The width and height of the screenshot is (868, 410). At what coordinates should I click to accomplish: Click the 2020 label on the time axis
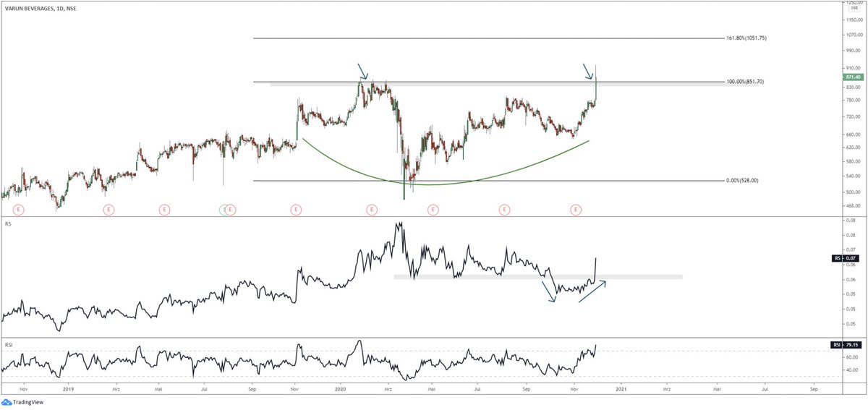[x=339, y=388]
